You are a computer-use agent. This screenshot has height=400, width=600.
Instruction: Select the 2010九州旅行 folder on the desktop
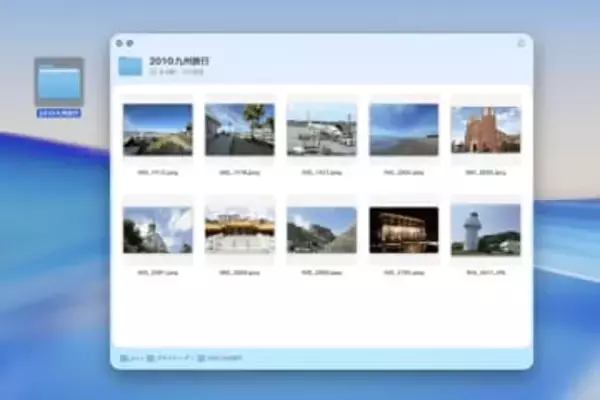click(58, 82)
